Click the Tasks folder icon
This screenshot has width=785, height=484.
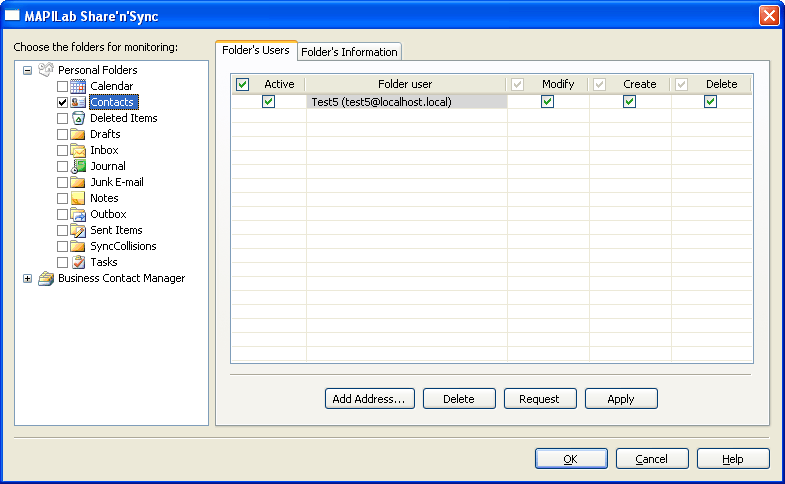[x=78, y=262]
